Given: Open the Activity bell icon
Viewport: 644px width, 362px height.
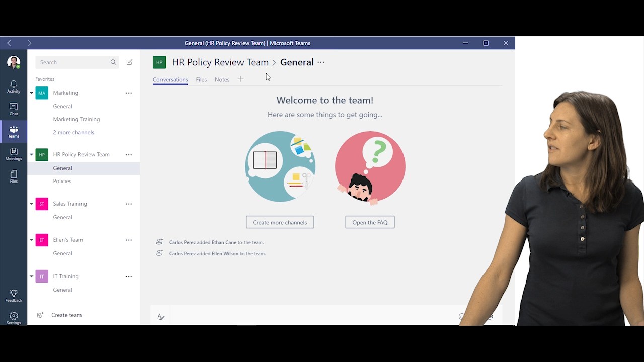Looking at the screenshot, I should [x=14, y=86].
